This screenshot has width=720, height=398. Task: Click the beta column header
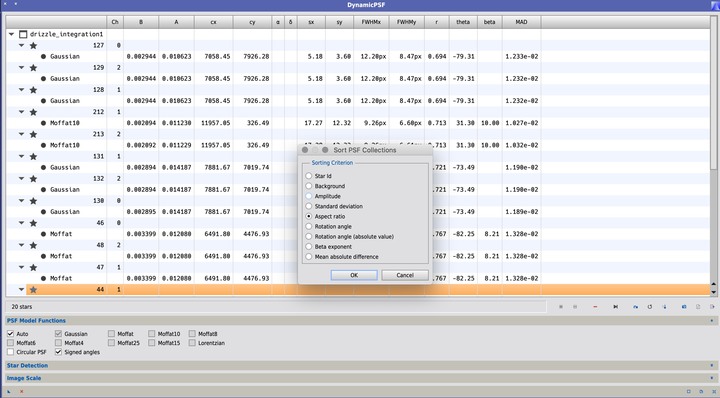489,22
